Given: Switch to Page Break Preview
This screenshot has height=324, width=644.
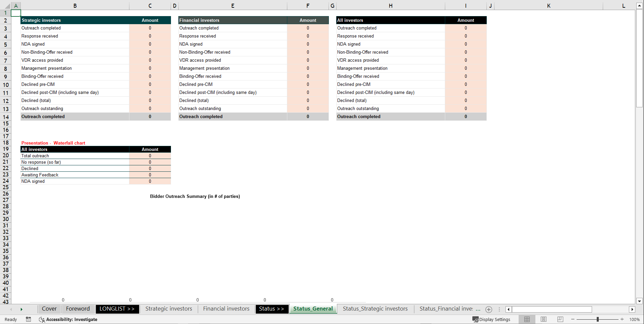Looking at the screenshot, I should click(560, 319).
